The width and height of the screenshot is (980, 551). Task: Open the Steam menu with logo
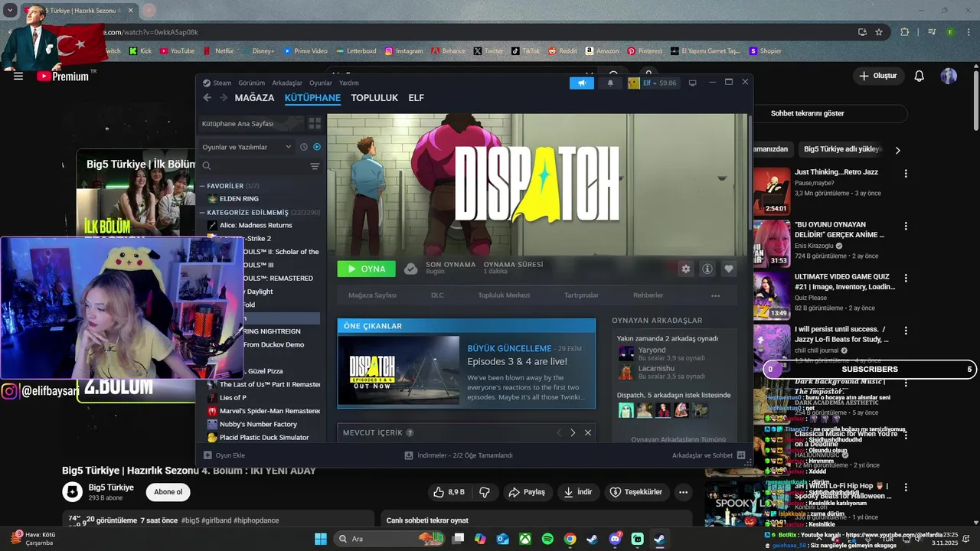click(217, 83)
